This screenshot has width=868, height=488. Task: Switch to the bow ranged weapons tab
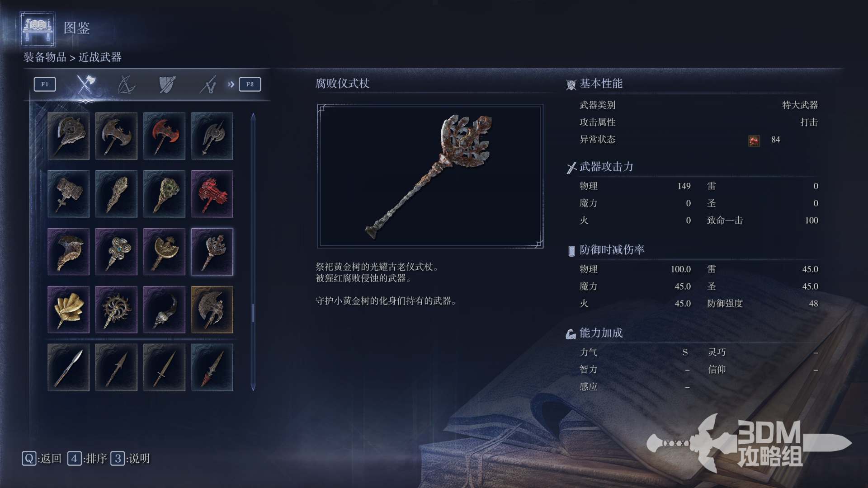(126, 84)
